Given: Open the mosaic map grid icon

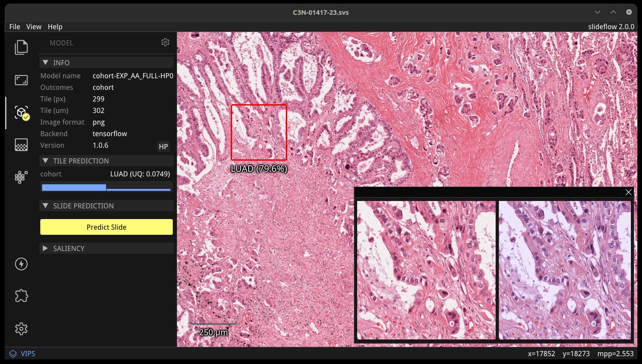Looking at the screenshot, I should (21, 177).
